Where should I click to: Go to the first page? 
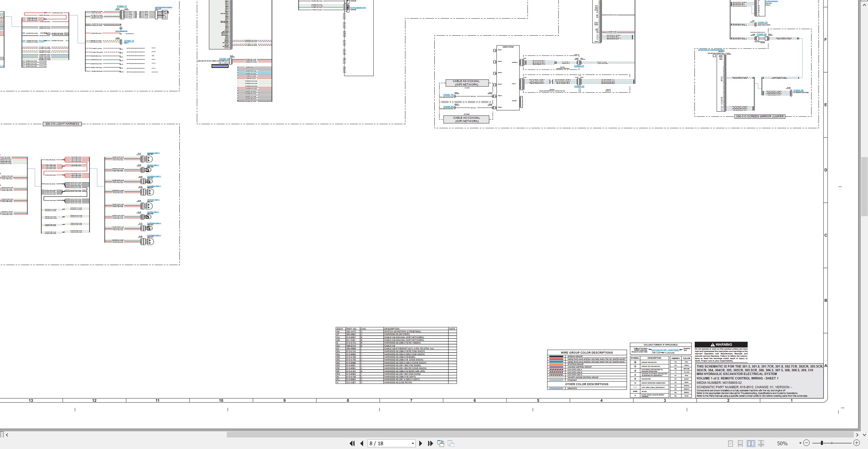[x=352, y=443]
